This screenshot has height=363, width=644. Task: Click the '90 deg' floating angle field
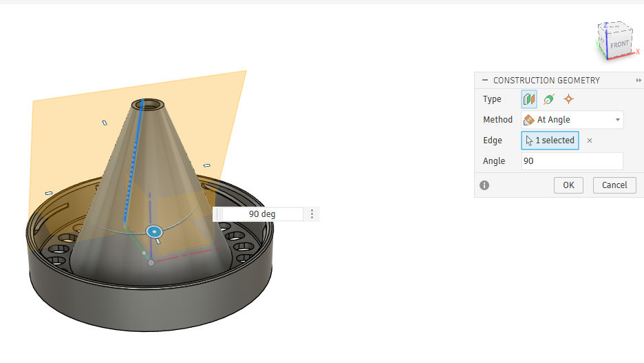pyautogui.click(x=262, y=214)
